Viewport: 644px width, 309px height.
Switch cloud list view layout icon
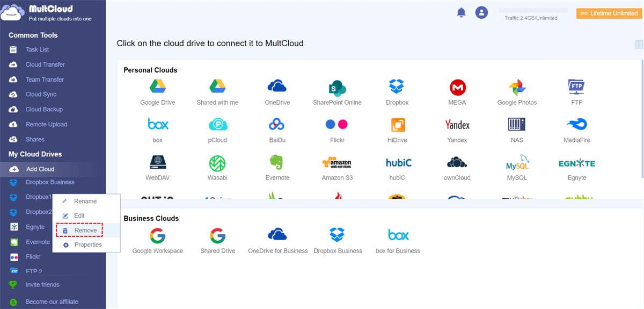(x=639, y=46)
